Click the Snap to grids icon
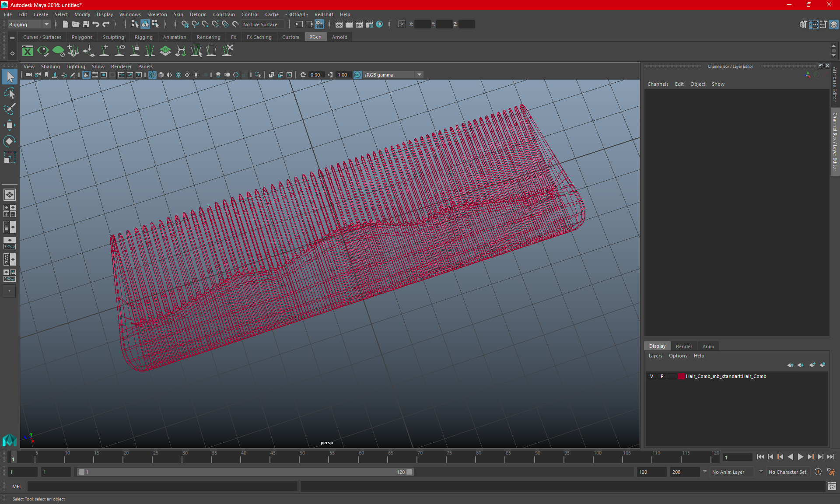This screenshot has width=840, height=504. click(x=185, y=24)
